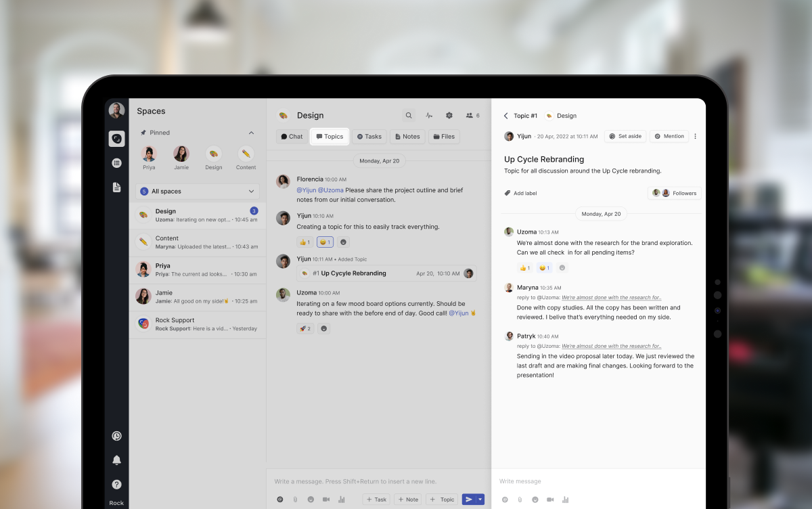Image resolution: width=812 pixels, height=509 pixels.
Task: Switch to the Tasks tab
Action: point(369,137)
